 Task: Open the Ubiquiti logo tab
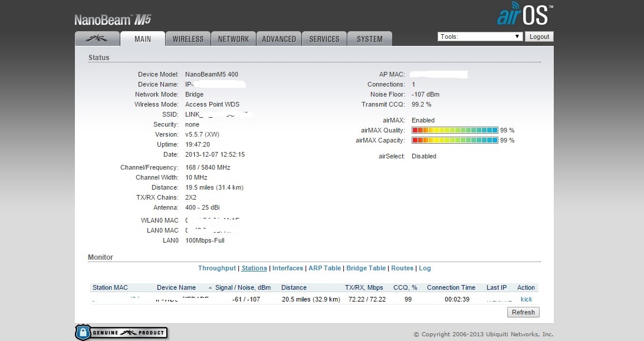pos(97,38)
